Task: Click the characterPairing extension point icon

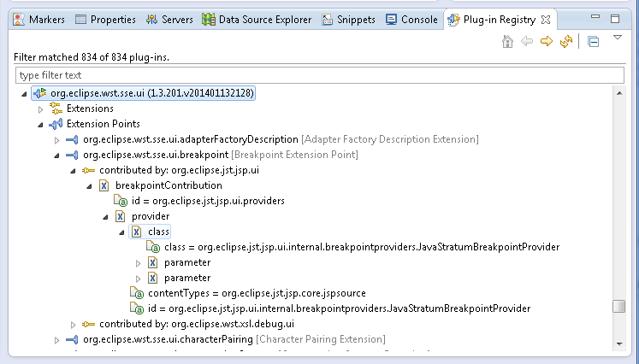Action: pos(72,339)
